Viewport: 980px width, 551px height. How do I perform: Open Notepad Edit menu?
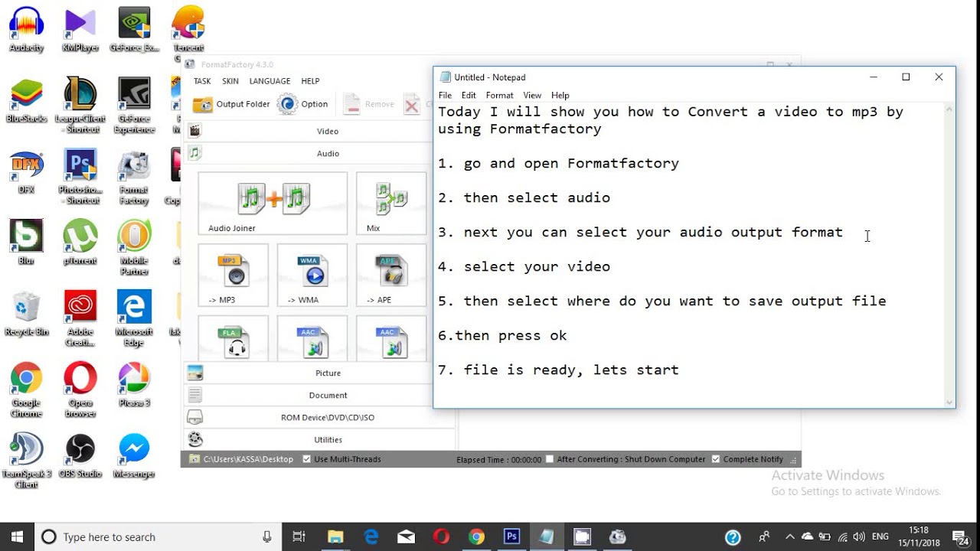click(469, 96)
